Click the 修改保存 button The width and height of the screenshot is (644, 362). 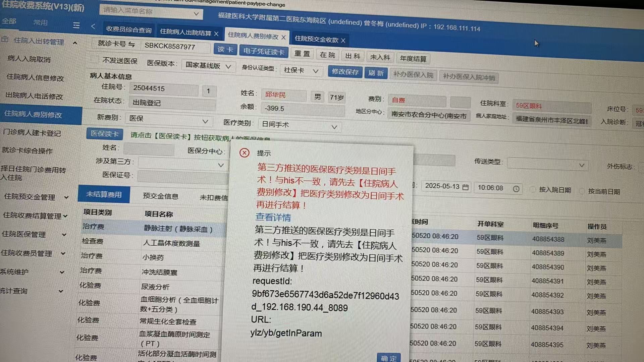coord(345,72)
